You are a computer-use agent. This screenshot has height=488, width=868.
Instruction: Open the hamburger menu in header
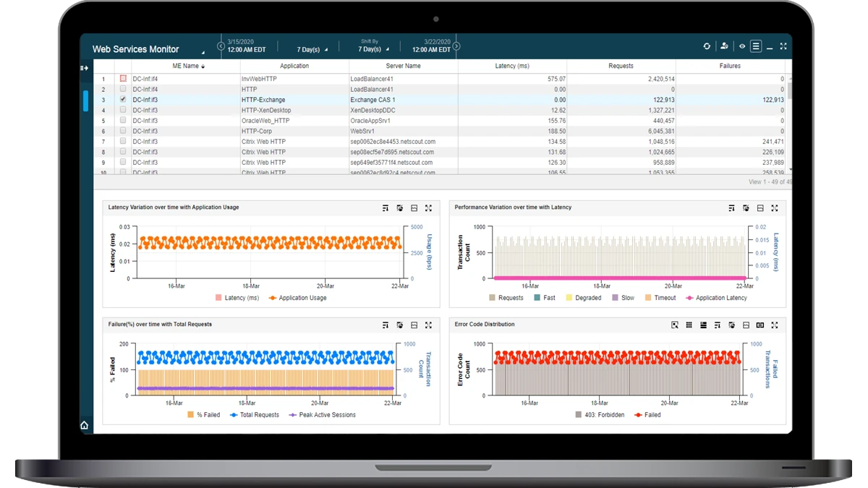pos(756,46)
